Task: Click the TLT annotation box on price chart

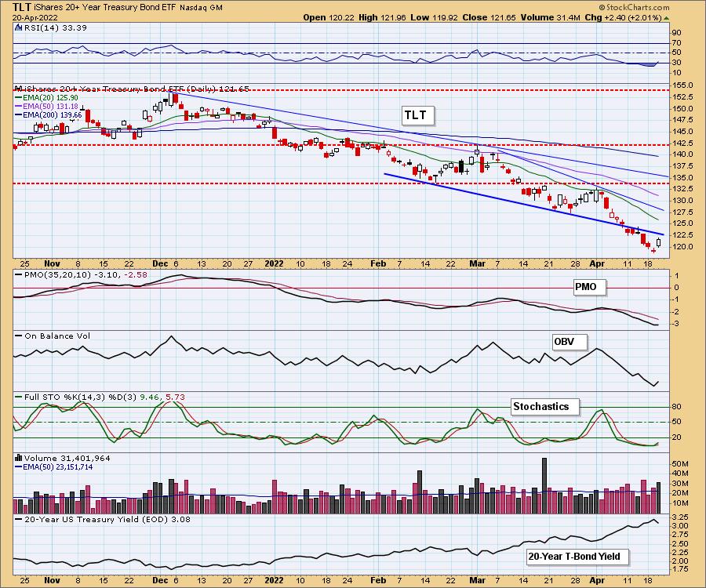Action: click(x=418, y=115)
